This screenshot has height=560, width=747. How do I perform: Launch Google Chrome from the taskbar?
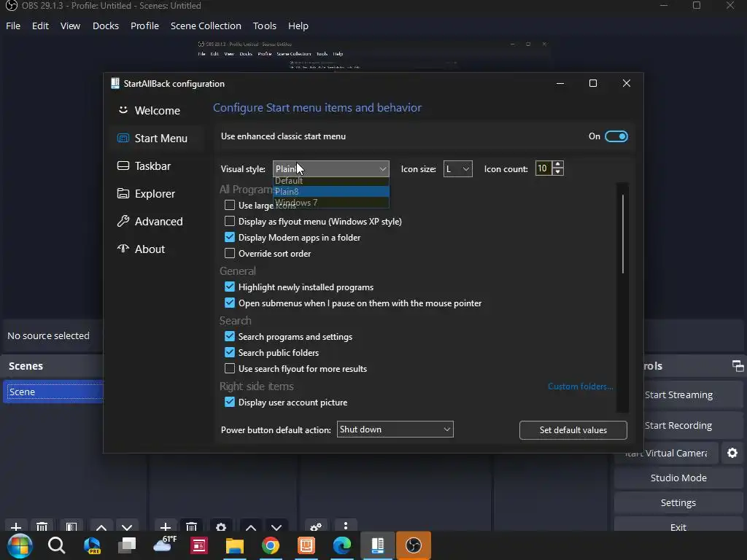tap(270, 545)
